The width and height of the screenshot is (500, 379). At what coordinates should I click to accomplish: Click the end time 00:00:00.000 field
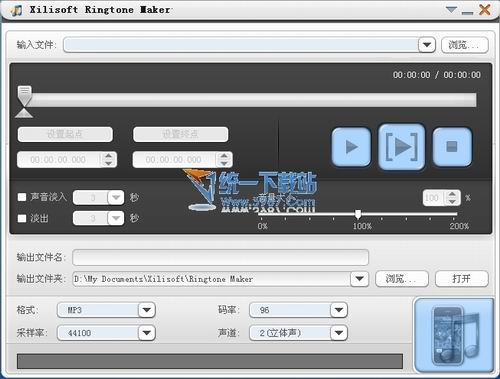coord(174,160)
